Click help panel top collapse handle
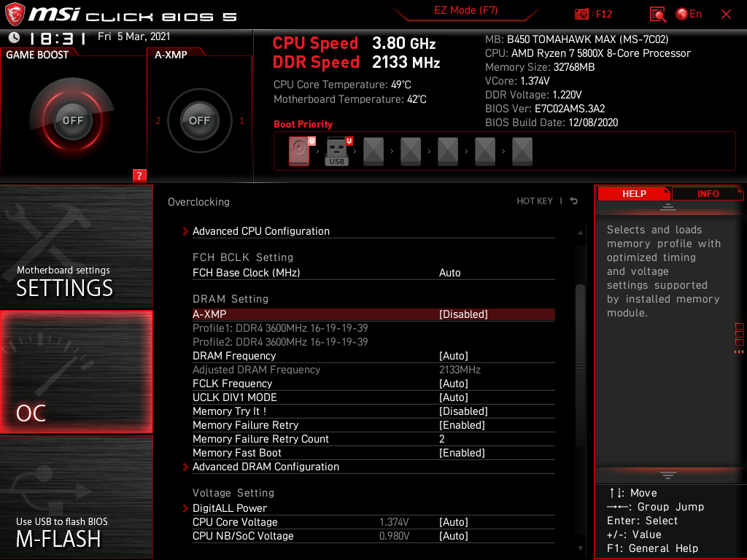This screenshot has height=560, width=747. pyautogui.click(x=668, y=206)
